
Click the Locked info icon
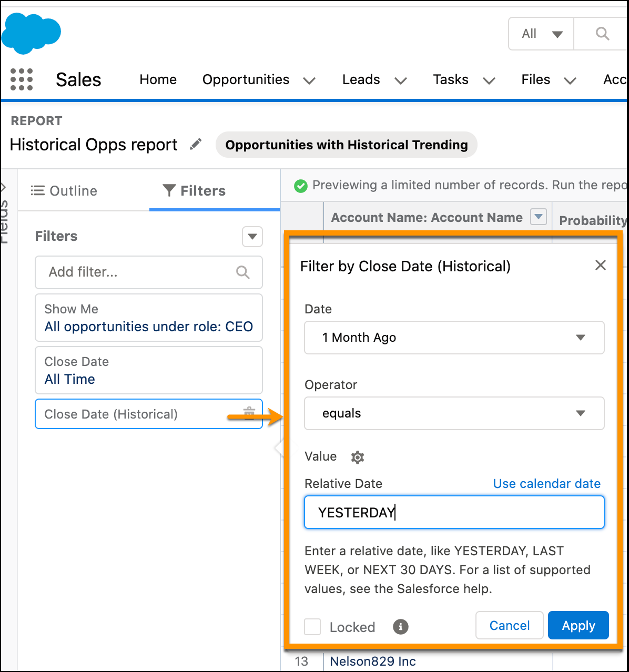[401, 626]
